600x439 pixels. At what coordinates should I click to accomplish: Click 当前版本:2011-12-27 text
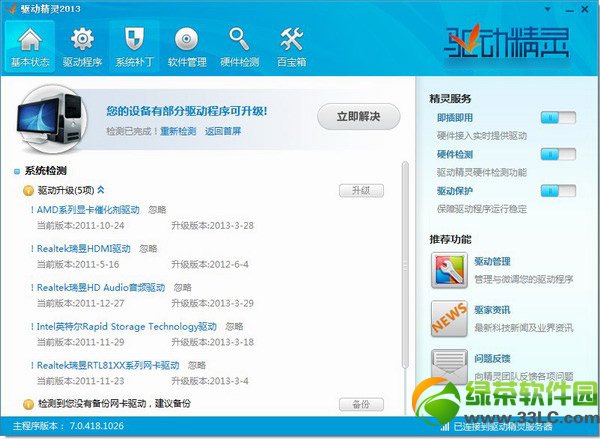point(81,304)
